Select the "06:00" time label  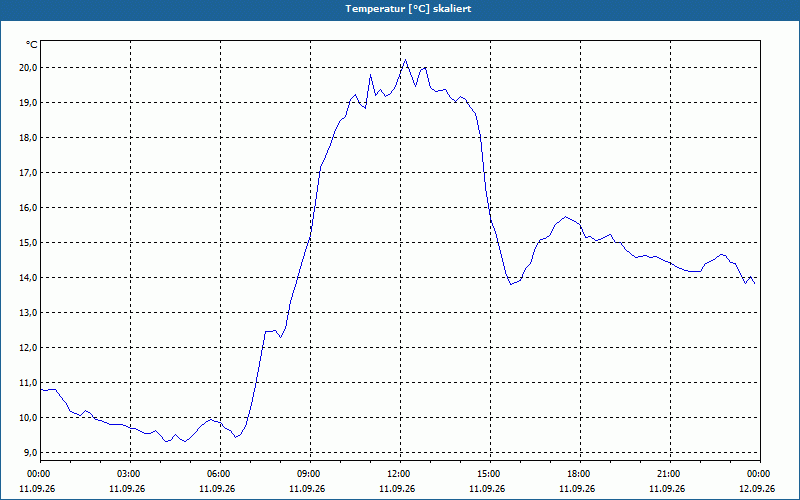point(218,474)
